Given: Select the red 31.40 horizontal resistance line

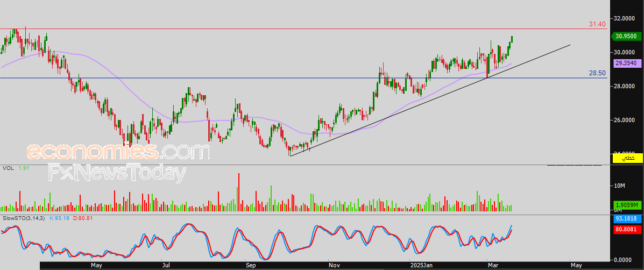Looking at the screenshot, I should tap(304, 29).
